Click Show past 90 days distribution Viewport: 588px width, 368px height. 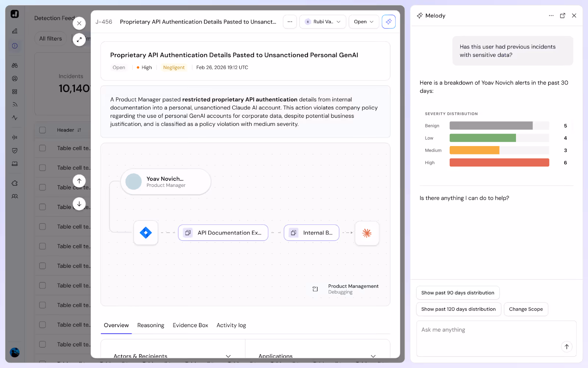[x=458, y=293]
